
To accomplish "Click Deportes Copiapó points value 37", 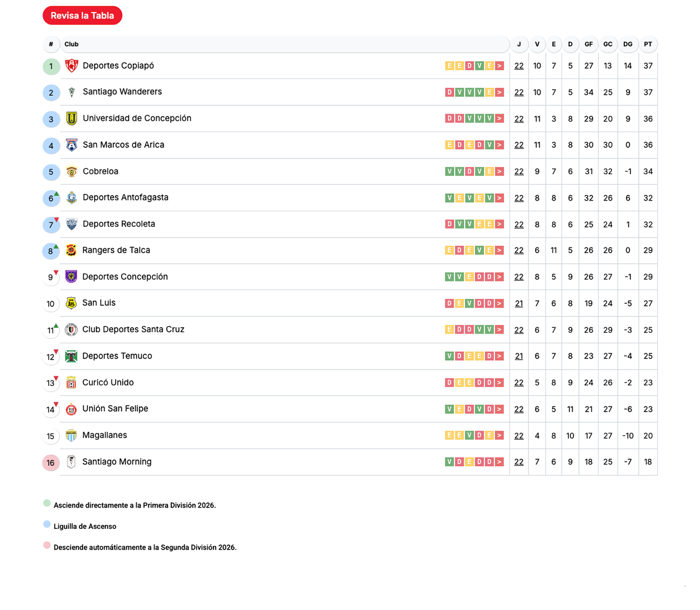I will pyautogui.click(x=648, y=66).
